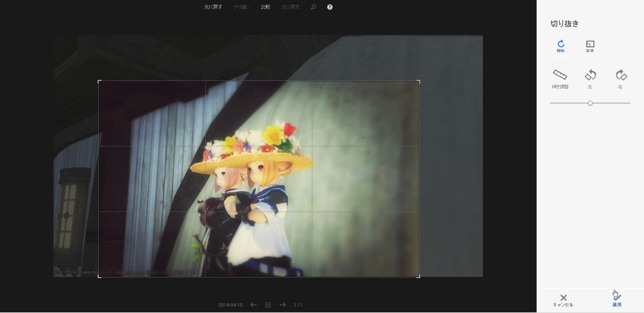Click the 切り抜き panel heading
The image size is (644, 313).
565,24
